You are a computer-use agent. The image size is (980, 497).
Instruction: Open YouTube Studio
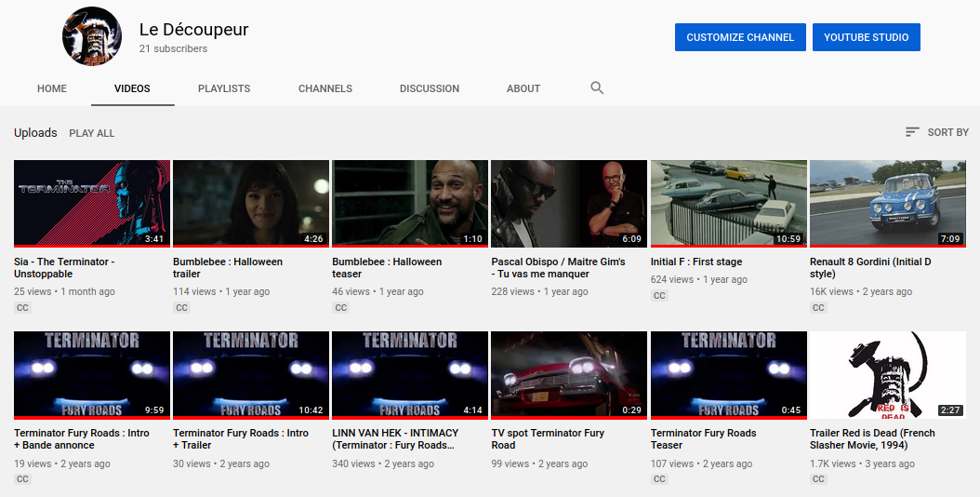click(867, 37)
